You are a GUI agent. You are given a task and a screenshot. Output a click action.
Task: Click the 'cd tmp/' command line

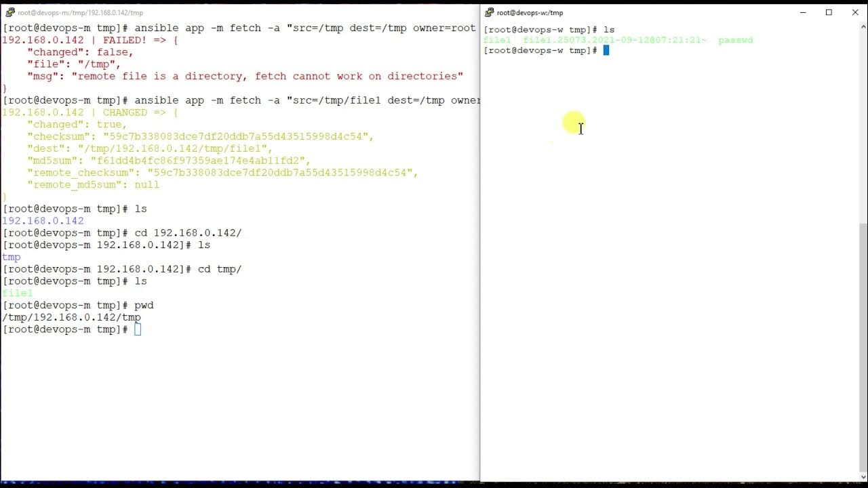(x=122, y=269)
